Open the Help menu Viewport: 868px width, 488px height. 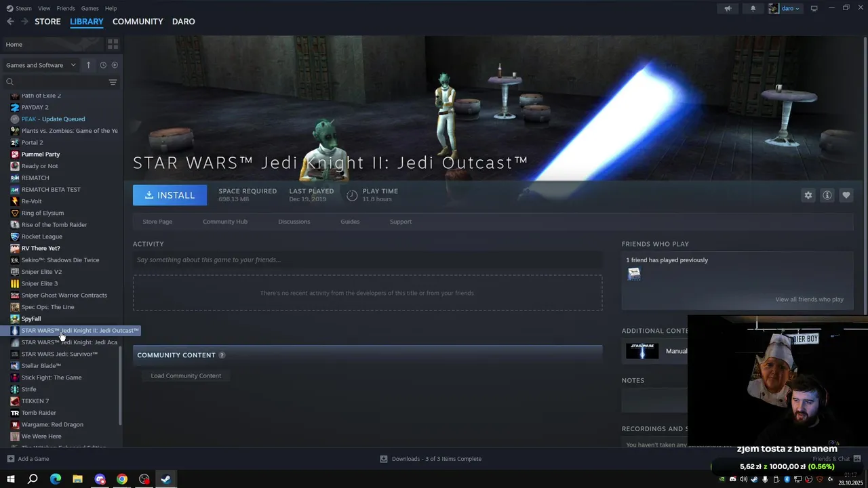click(x=111, y=9)
